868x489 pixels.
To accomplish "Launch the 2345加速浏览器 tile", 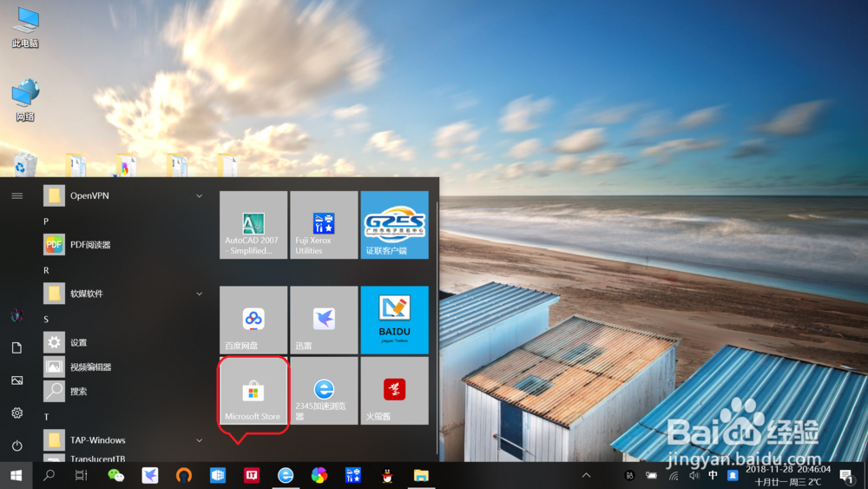I will [324, 391].
